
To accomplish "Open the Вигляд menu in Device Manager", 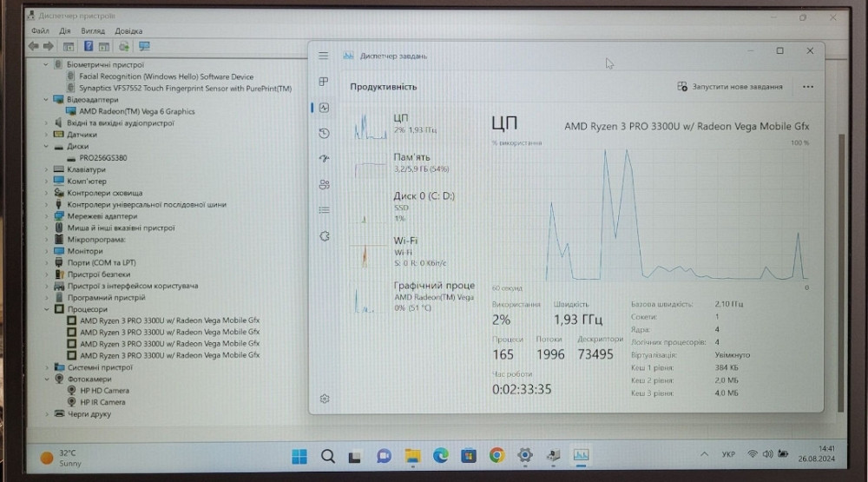I will pyautogui.click(x=93, y=31).
